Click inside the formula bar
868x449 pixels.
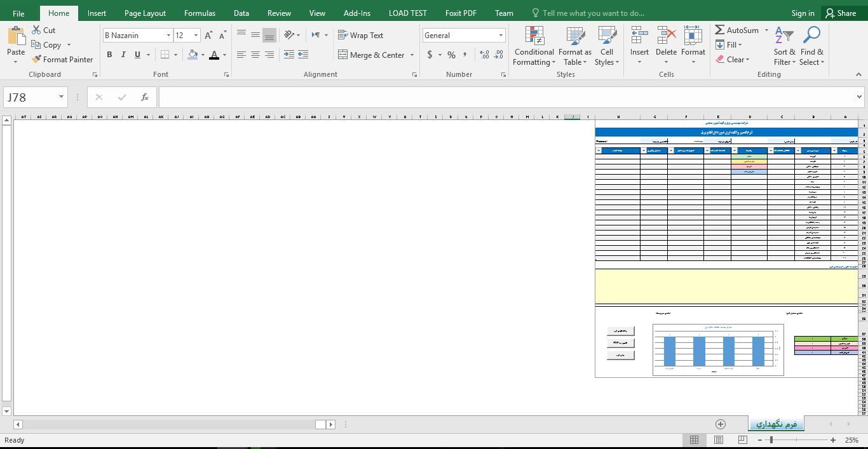(x=506, y=97)
